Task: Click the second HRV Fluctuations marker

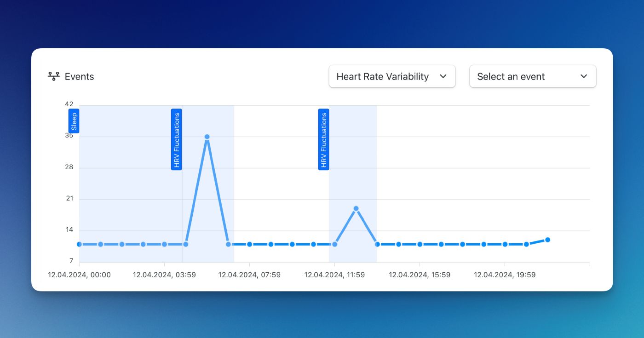Action: [323, 138]
